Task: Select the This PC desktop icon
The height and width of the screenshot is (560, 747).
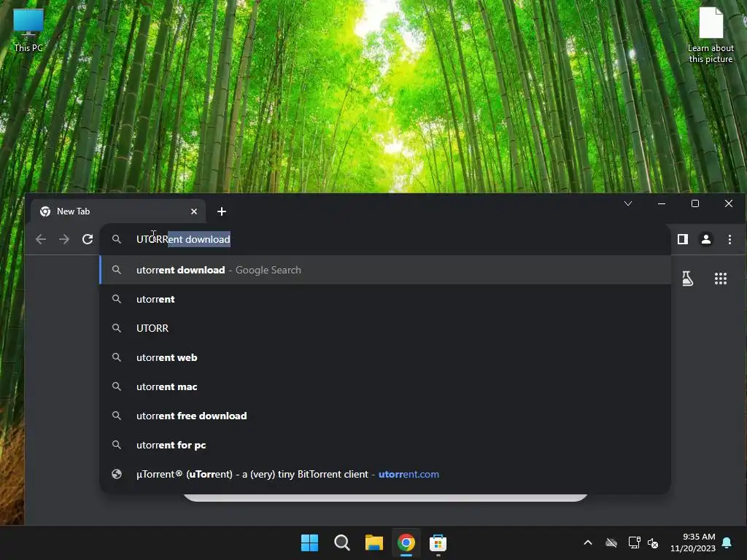Action: click(28, 30)
